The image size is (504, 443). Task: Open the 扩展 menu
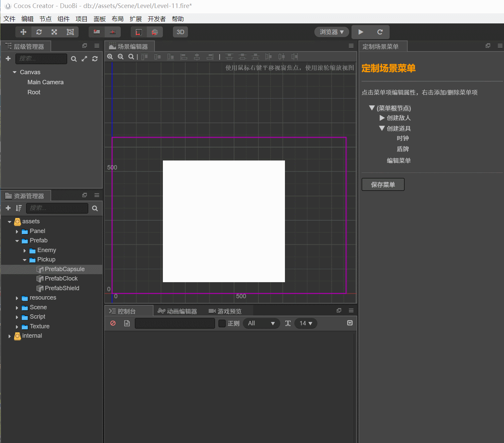coord(135,19)
